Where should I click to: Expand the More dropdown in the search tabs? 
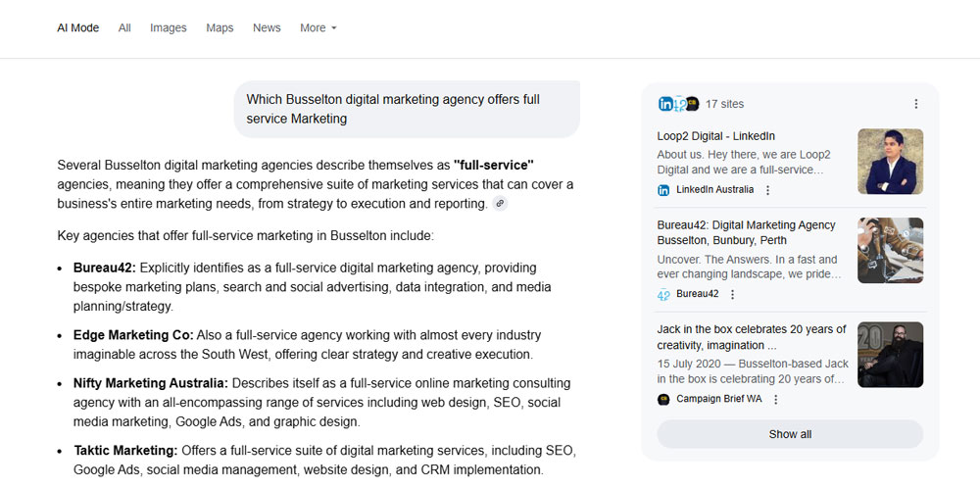pyautogui.click(x=318, y=28)
